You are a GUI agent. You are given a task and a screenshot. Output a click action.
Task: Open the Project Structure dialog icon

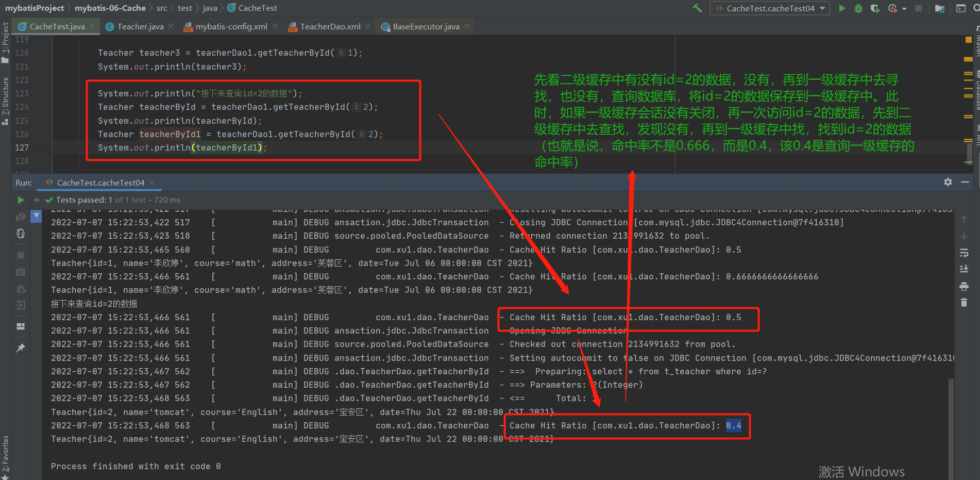[940, 8]
